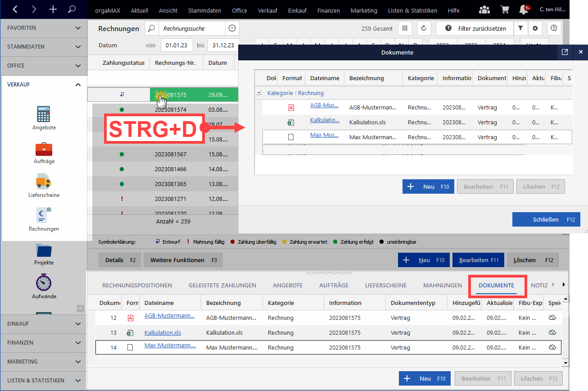This screenshot has width=588, height=391.
Task: Expand the STAMMDATEN sidebar section
Action: click(43, 47)
